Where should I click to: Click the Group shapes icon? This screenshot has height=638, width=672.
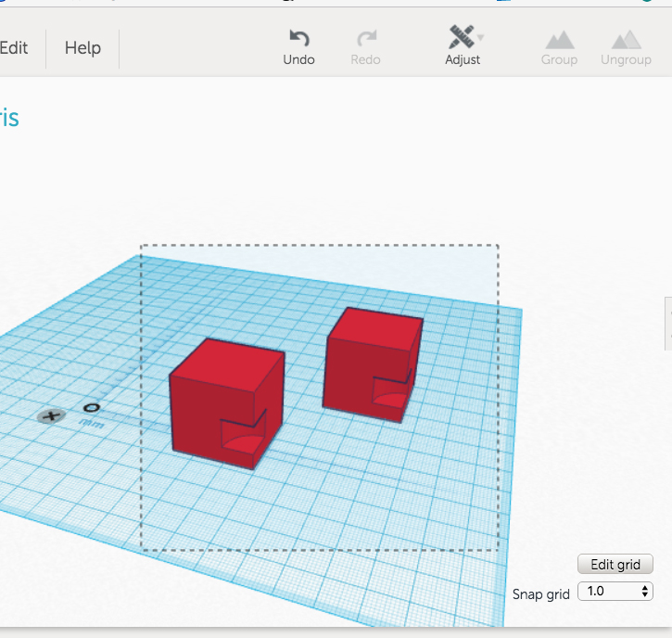pyautogui.click(x=559, y=39)
